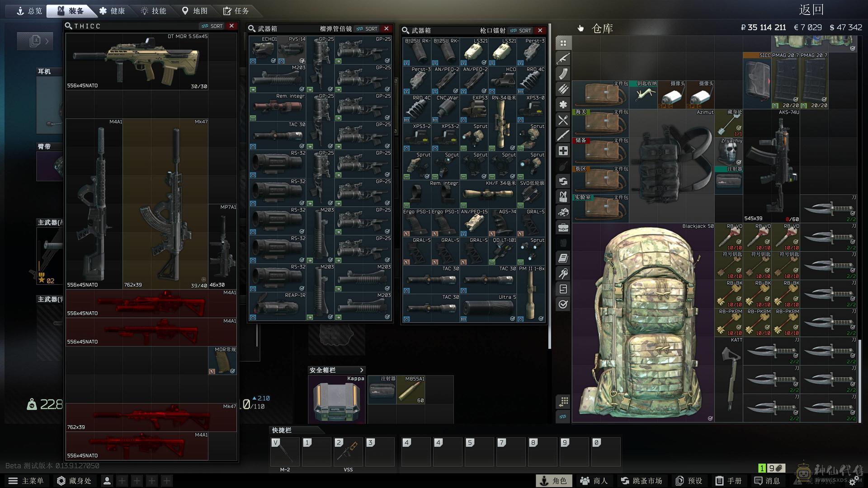Image resolution: width=868 pixels, height=488 pixels.
Task: Select the KATT axe in stash
Action: 729,380
